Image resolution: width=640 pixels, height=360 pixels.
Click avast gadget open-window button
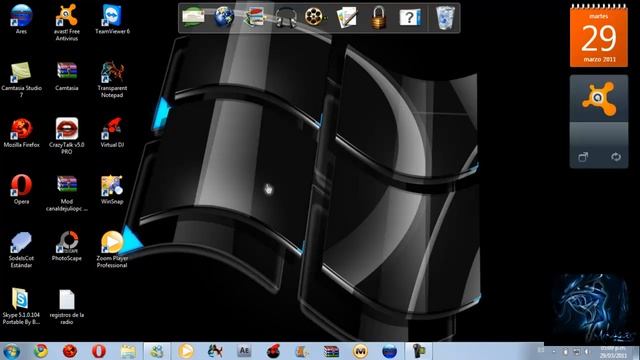[583, 157]
